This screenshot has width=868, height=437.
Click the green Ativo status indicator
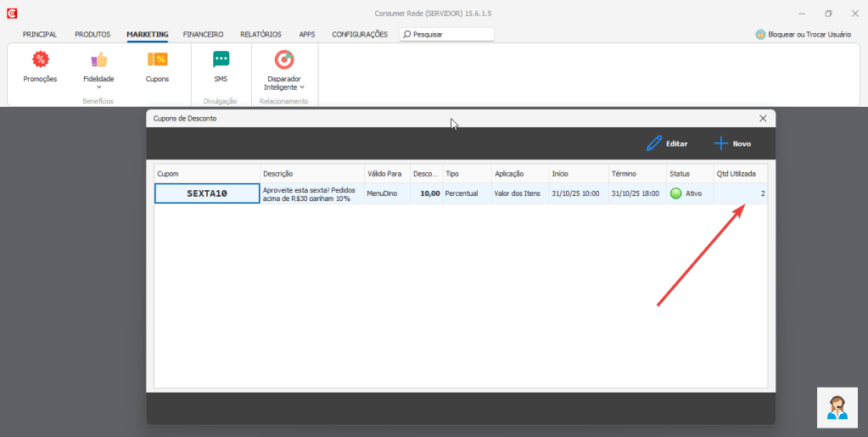[x=676, y=193]
